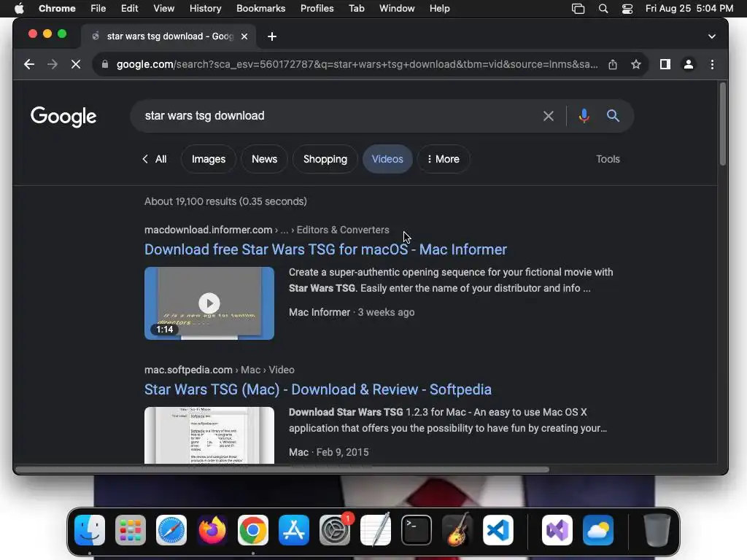Screen dimensions: 747x560
Task: Stop loading the page
Action: pyautogui.click(x=76, y=64)
